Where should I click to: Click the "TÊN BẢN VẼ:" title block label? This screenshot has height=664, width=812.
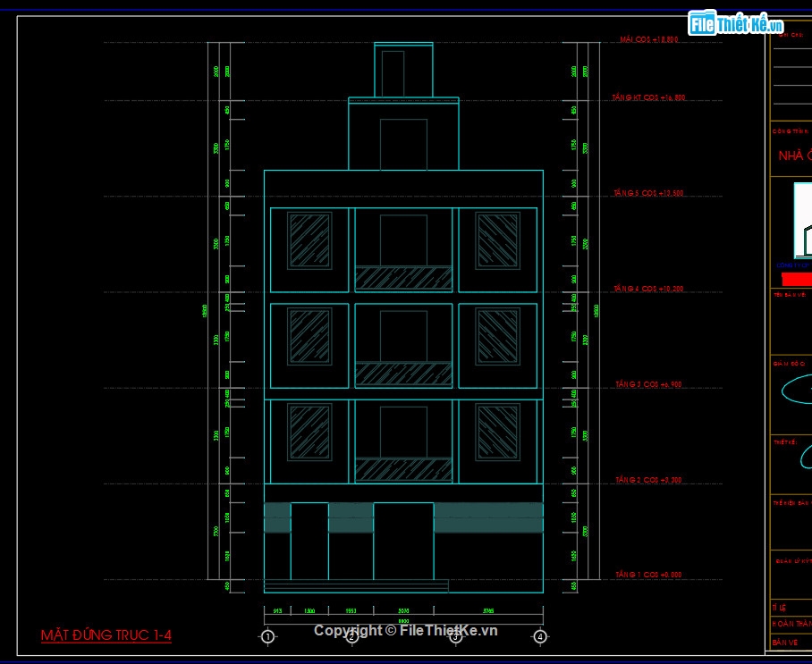click(791, 295)
